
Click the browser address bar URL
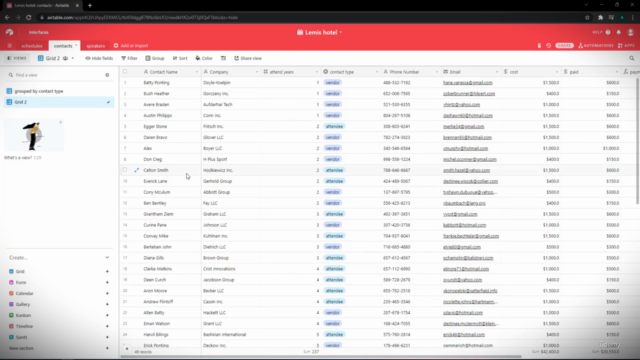143,18
